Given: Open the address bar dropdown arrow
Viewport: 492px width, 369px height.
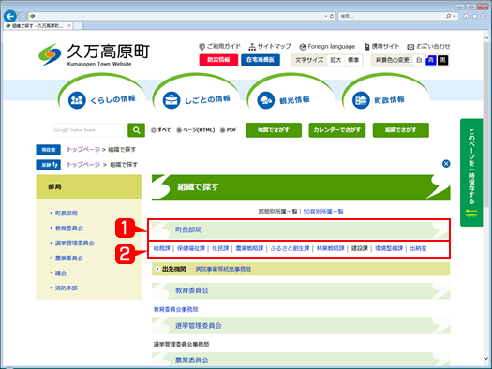Looking at the screenshot, I should point(326,16).
